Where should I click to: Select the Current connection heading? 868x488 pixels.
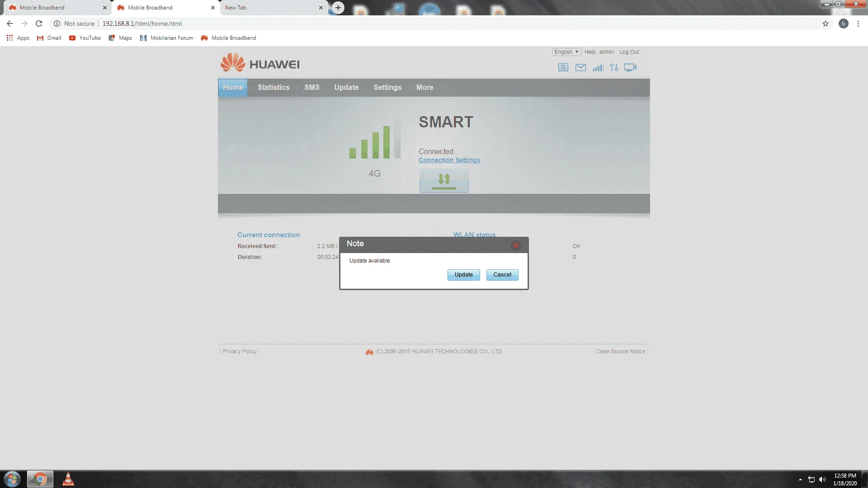pyautogui.click(x=269, y=235)
